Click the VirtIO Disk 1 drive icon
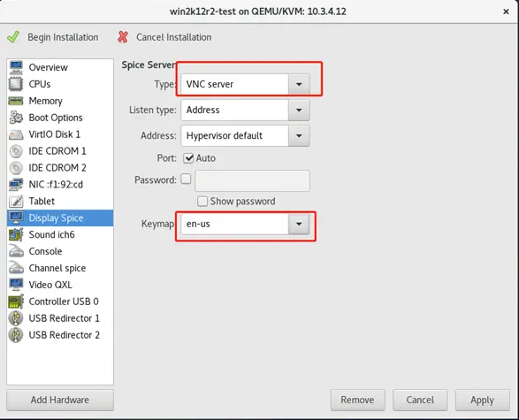 16,134
